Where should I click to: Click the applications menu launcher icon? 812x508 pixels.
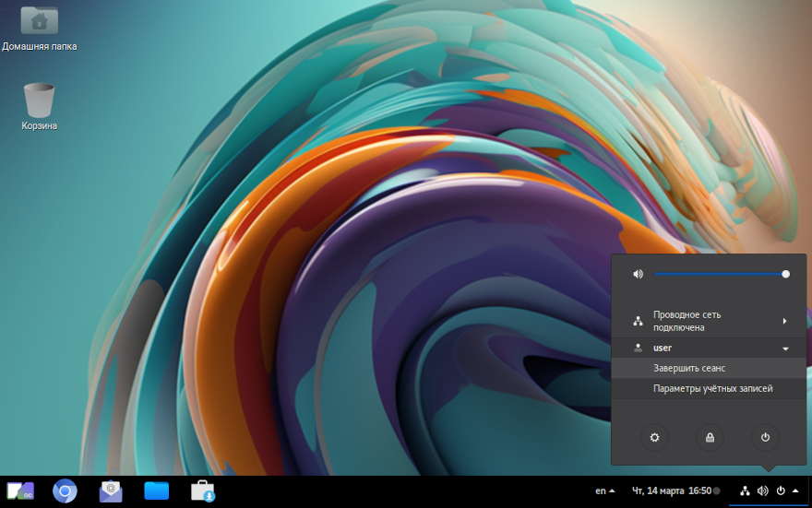[20, 491]
